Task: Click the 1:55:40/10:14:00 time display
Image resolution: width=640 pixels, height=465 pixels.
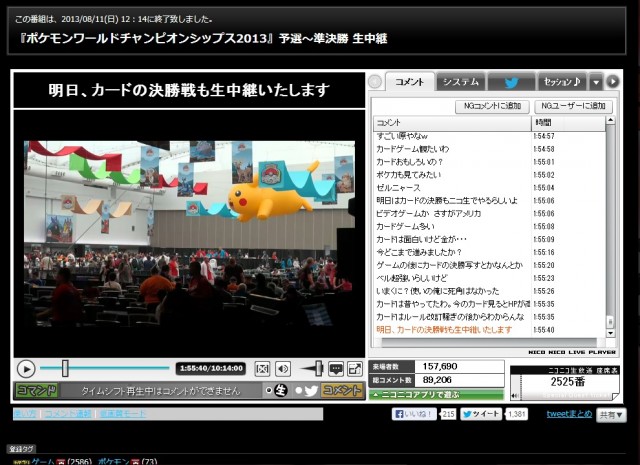Action: point(211,369)
